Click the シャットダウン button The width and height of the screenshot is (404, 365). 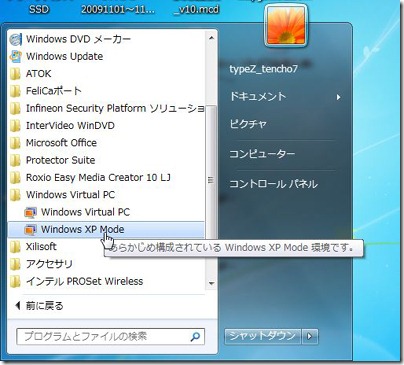click(x=263, y=336)
